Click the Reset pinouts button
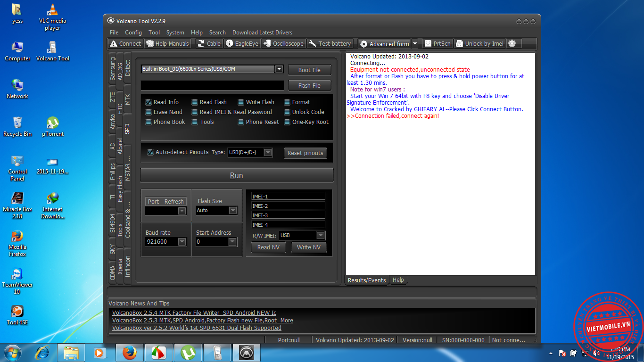The width and height of the screenshot is (644, 362). click(x=305, y=153)
